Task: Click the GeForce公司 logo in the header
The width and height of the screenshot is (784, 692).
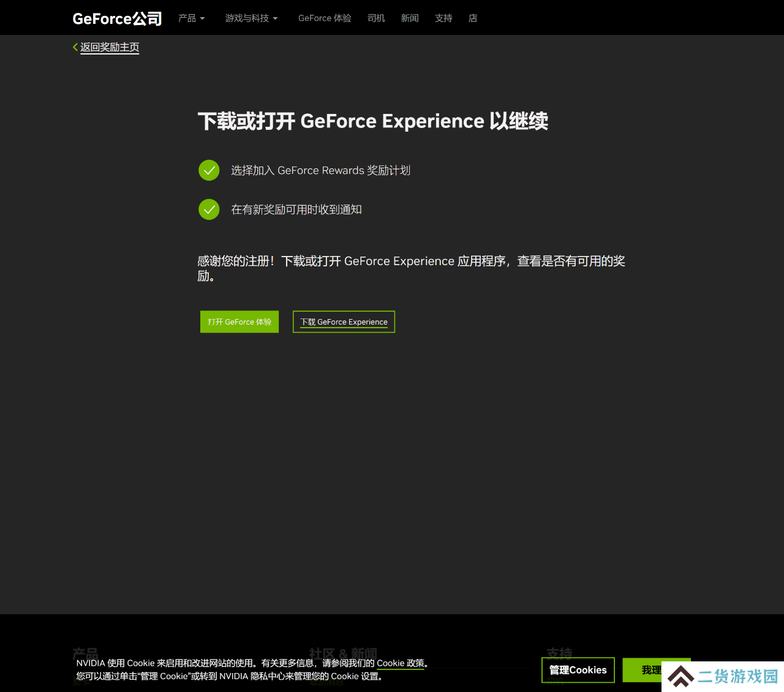Action: pyautogui.click(x=117, y=18)
